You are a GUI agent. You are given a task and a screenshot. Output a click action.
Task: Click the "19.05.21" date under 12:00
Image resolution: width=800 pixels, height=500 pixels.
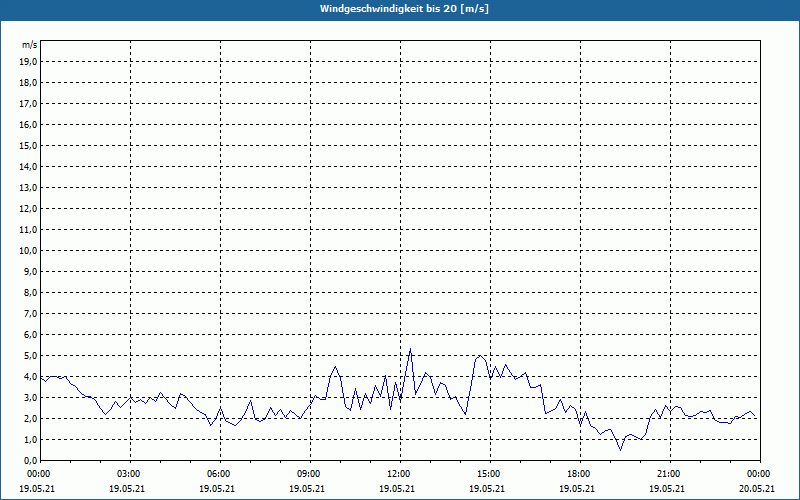[x=397, y=488]
